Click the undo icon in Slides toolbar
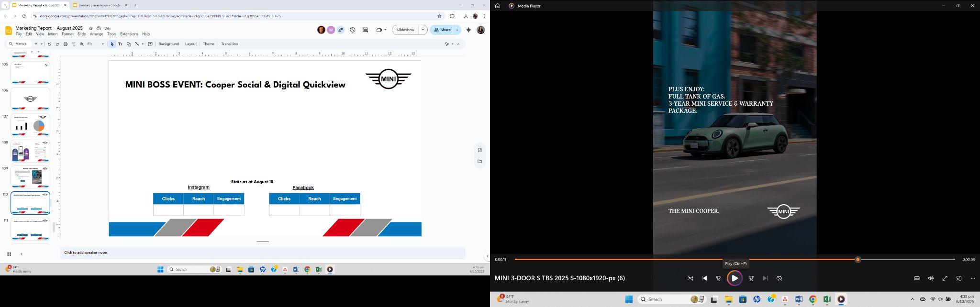 [49, 44]
